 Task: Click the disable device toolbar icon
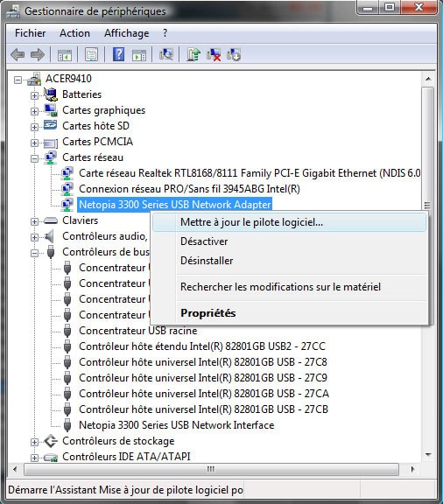point(234,54)
